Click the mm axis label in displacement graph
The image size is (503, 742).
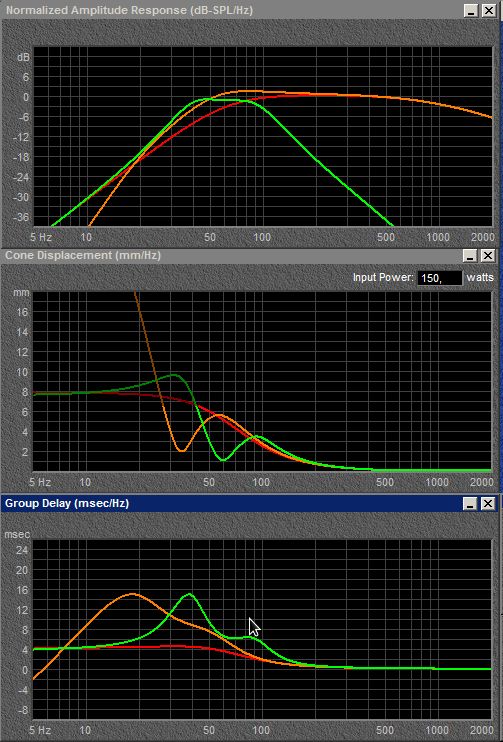(x=21, y=293)
